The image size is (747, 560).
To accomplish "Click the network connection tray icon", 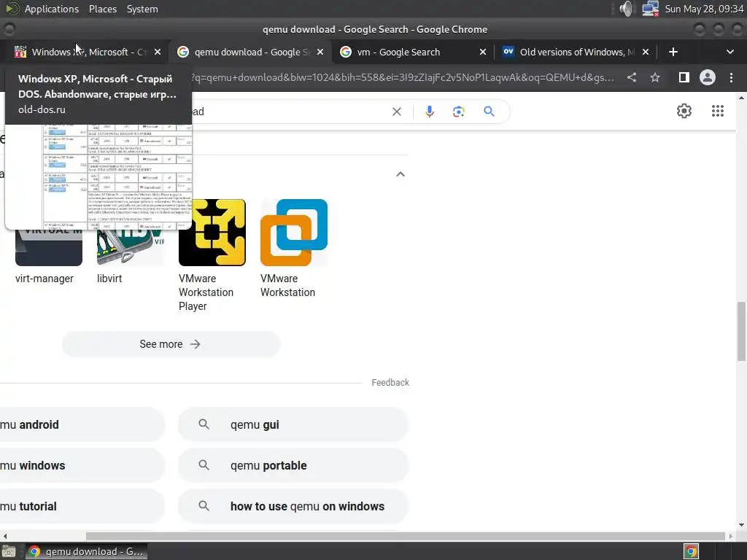I will coord(650,9).
